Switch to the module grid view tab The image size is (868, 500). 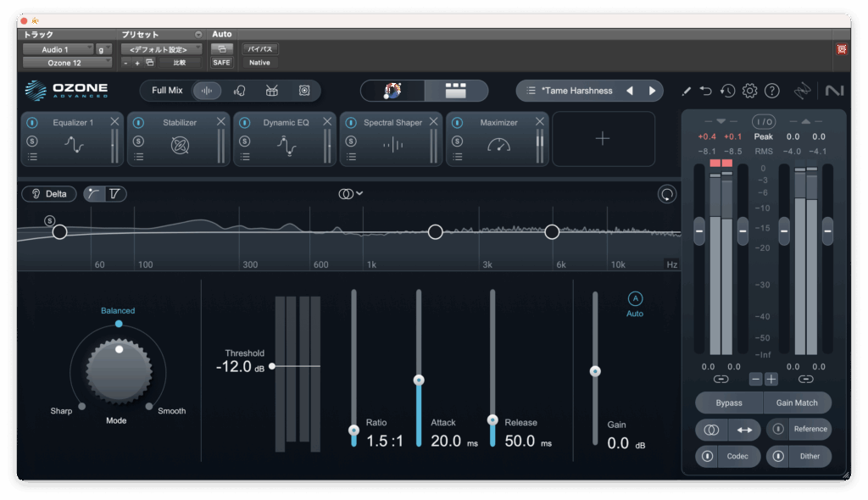[456, 91]
